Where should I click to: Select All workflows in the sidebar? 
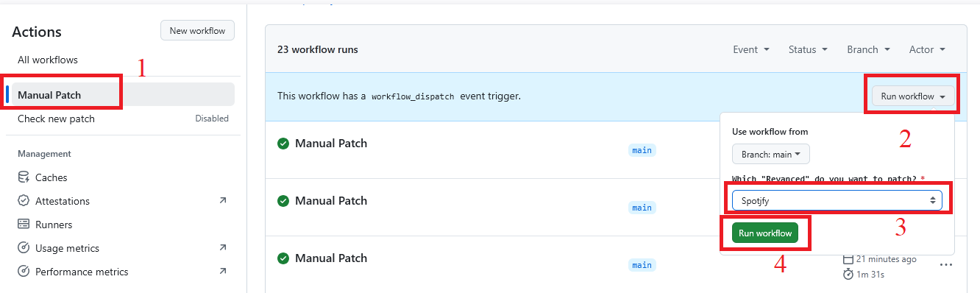pyautogui.click(x=48, y=60)
